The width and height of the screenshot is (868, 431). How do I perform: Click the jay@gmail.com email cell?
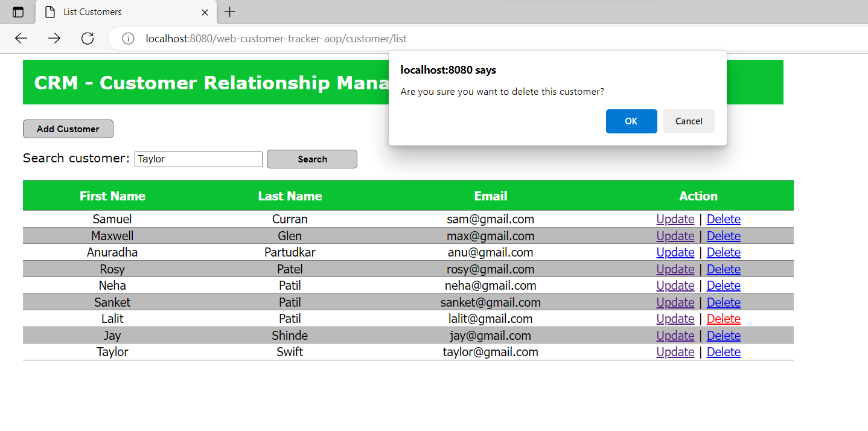[x=491, y=336]
